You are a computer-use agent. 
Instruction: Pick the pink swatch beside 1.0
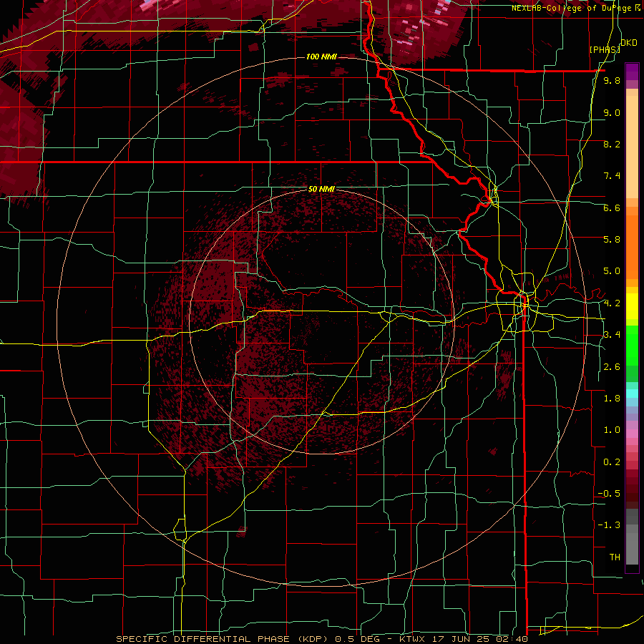coord(632,434)
